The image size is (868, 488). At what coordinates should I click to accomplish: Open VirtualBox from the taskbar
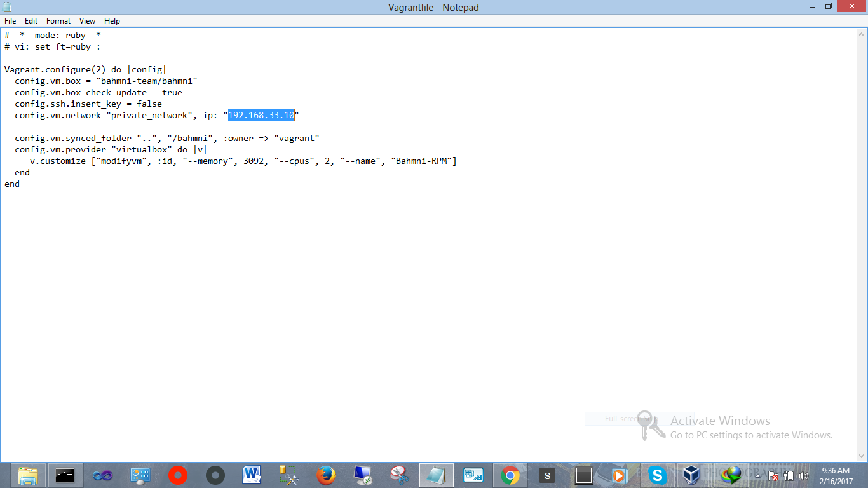(692, 475)
